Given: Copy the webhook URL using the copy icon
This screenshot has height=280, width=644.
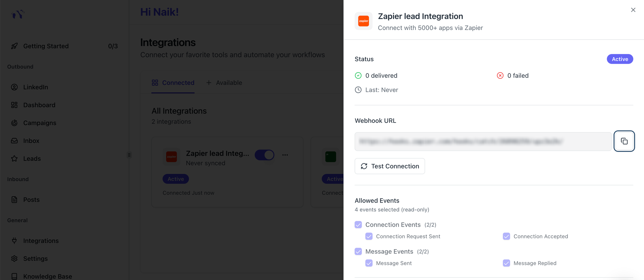Looking at the screenshot, I should [x=624, y=141].
